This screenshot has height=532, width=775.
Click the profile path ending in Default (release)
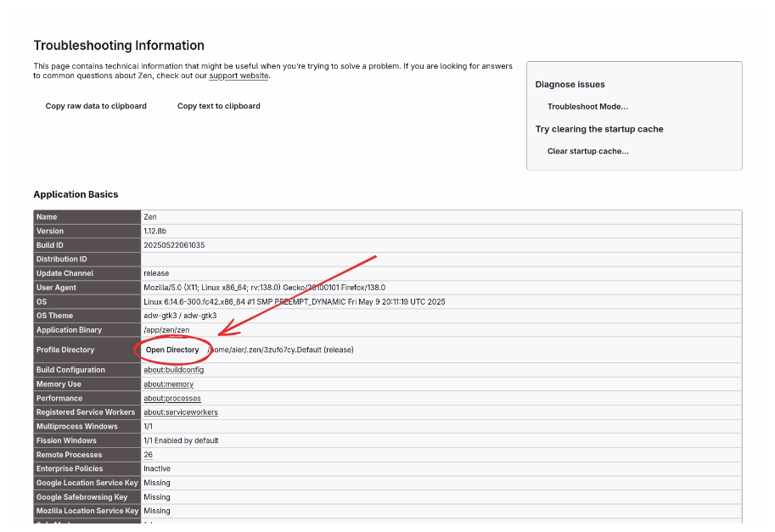(281, 350)
